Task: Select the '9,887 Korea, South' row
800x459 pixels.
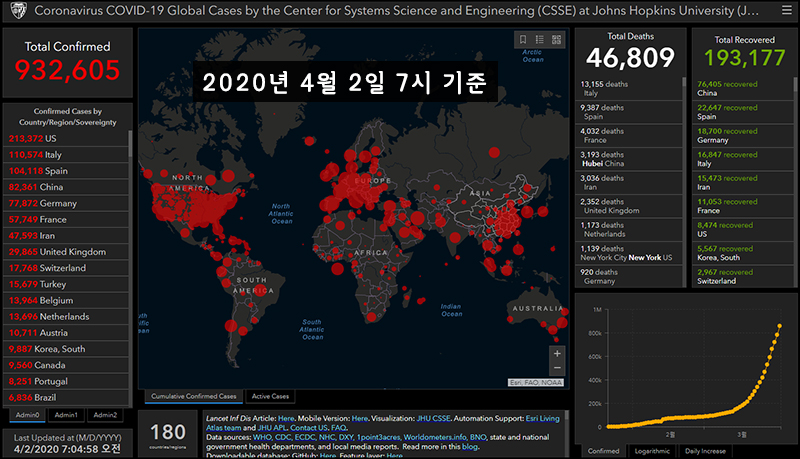Action: pyautogui.click(x=66, y=349)
